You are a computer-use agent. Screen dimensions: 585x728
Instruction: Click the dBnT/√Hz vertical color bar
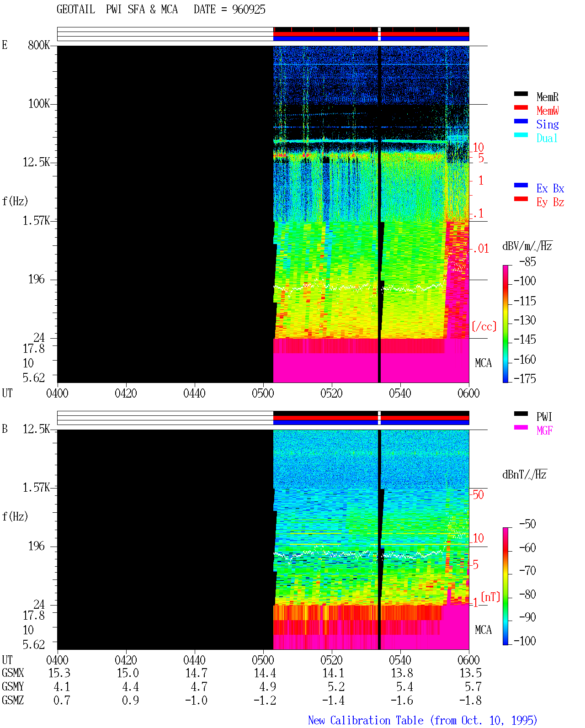[x=505, y=586]
